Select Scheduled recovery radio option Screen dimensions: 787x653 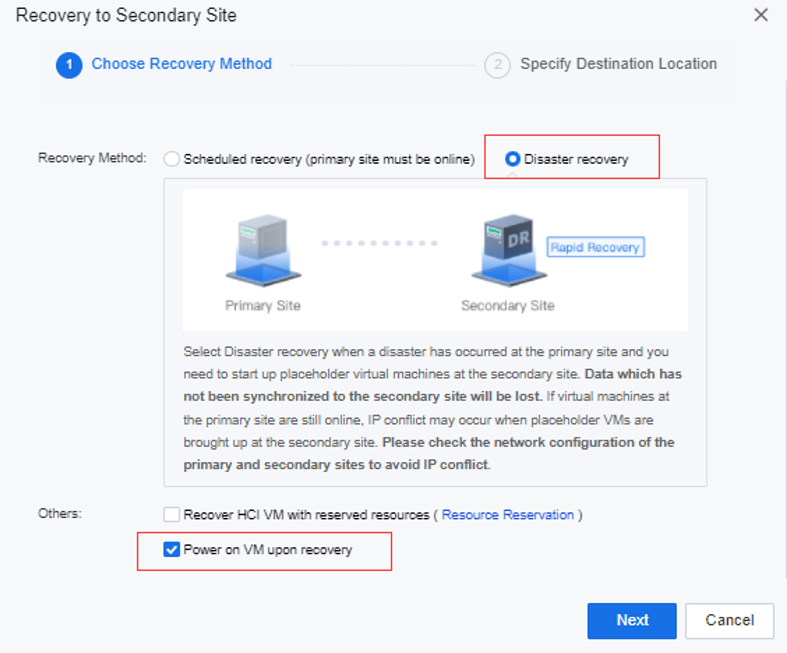[x=172, y=159]
